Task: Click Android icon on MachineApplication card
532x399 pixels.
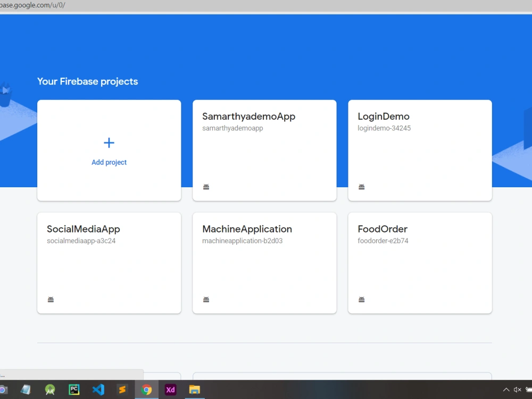Action: tap(206, 299)
